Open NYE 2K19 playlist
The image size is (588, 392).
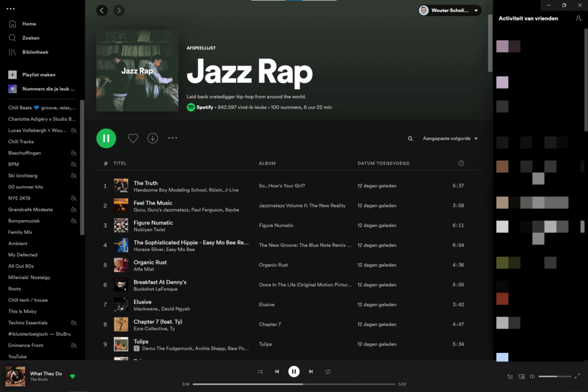(x=19, y=198)
